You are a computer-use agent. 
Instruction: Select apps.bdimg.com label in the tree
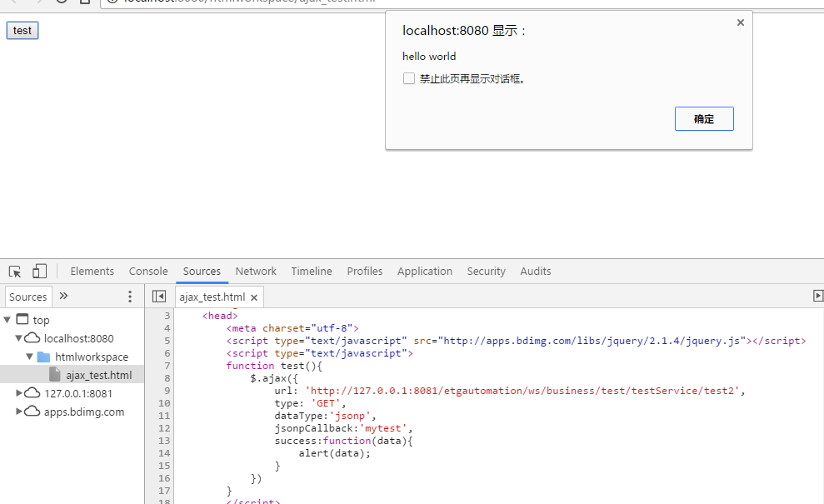pos(84,412)
